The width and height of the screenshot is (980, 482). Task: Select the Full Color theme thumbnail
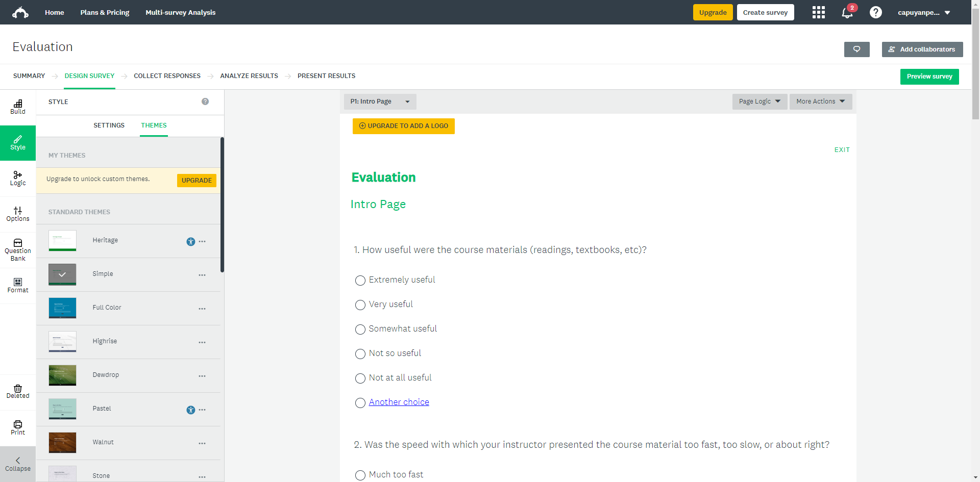pyautogui.click(x=62, y=308)
